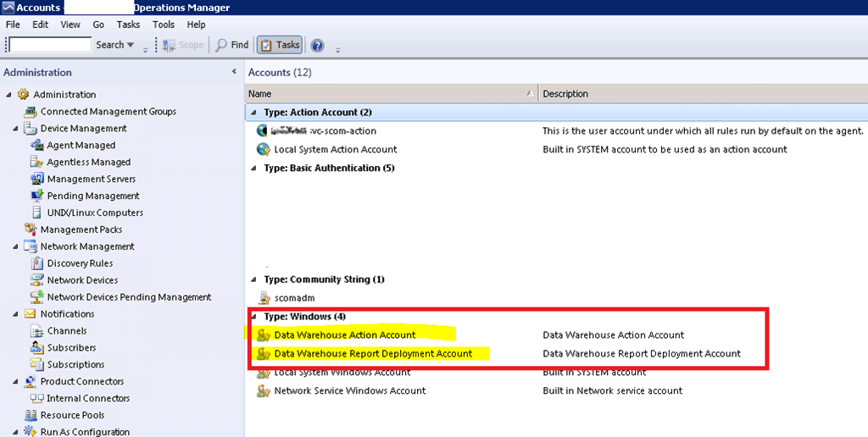This screenshot has height=437, width=868.
Task: Click the Administration gear icon in tree
Action: [23, 95]
